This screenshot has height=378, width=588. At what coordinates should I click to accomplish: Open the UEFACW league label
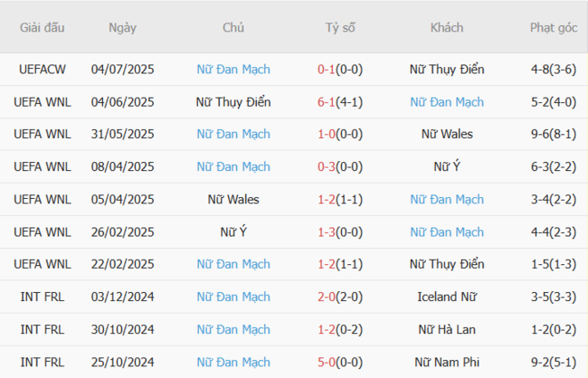tap(42, 69)
